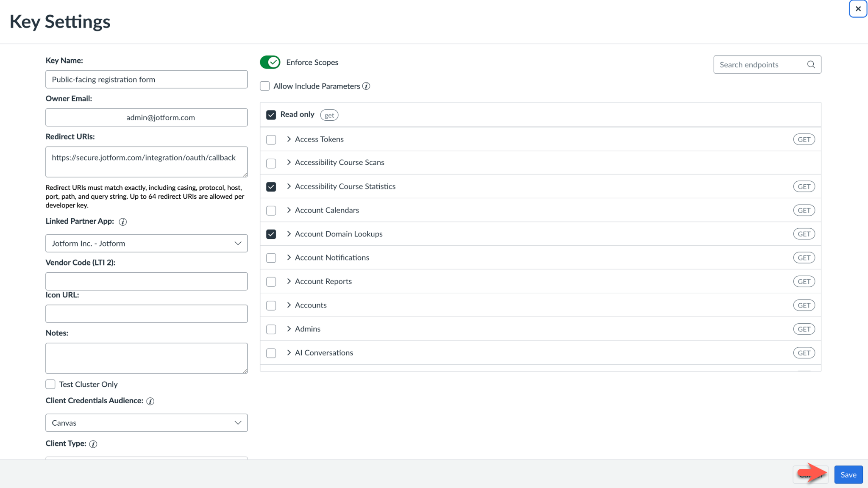Click GET badge for AI Conversations

[804, 353]
